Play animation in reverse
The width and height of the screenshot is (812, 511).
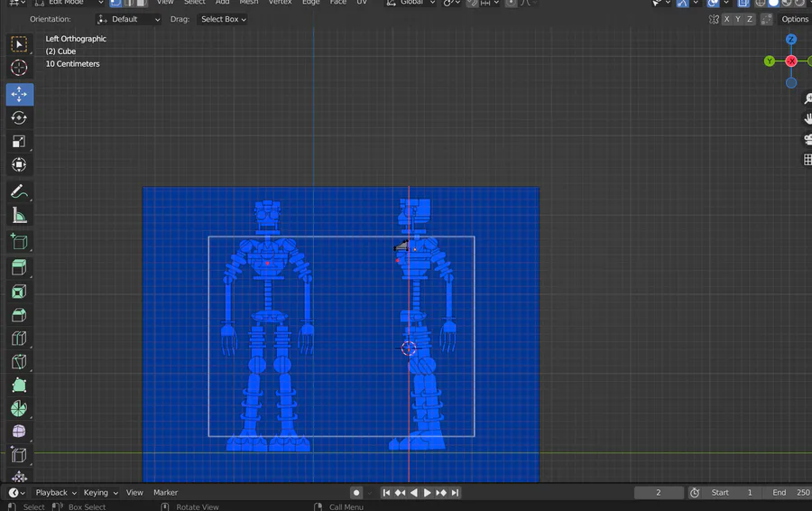coord(414,493)
